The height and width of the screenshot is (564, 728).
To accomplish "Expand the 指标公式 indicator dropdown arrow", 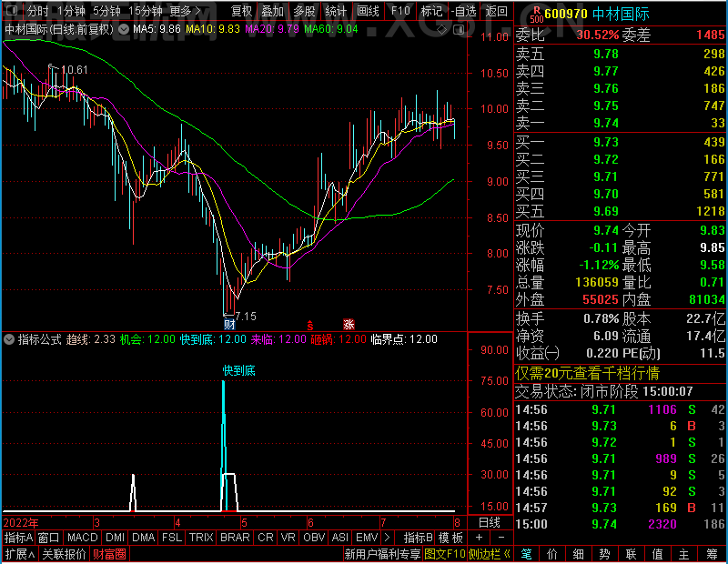I will 9,339.
